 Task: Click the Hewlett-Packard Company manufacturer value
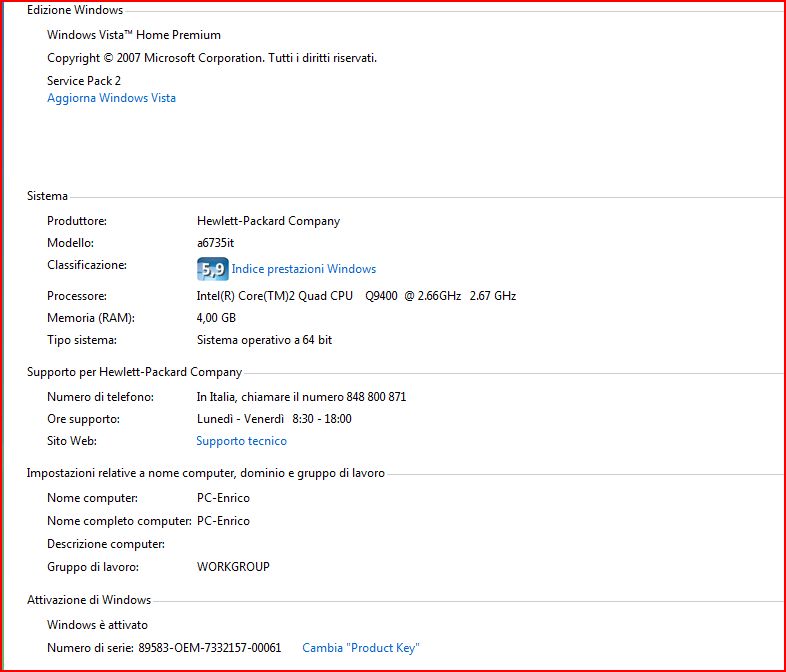click(x=269, y=221)
